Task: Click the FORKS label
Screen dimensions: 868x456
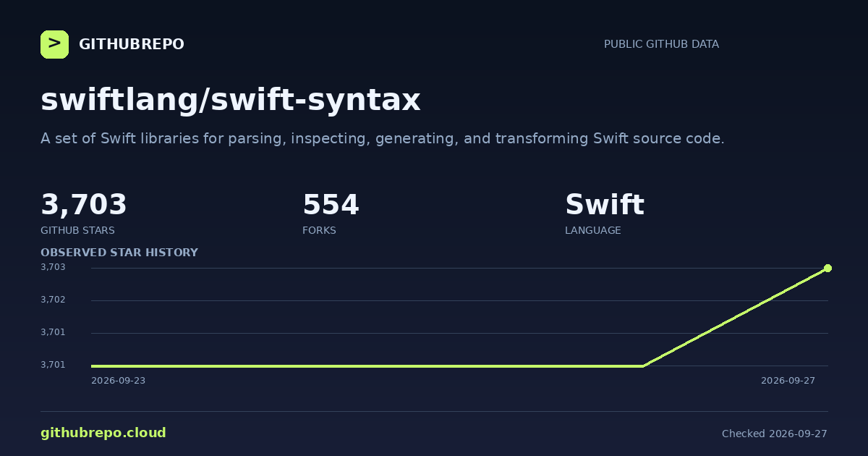Action: point(319,230)
